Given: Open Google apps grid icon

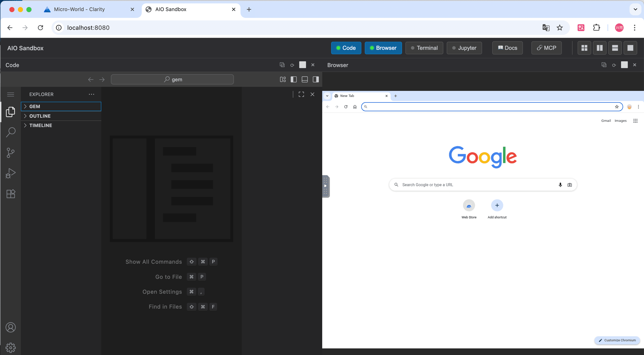Looking at the screenshot, I should pos(635,121).
